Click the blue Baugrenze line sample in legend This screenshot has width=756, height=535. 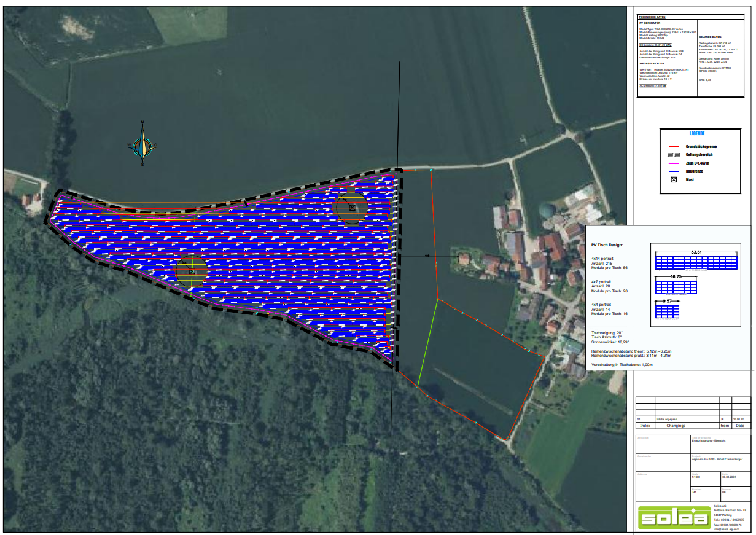[x=673, y=171]
